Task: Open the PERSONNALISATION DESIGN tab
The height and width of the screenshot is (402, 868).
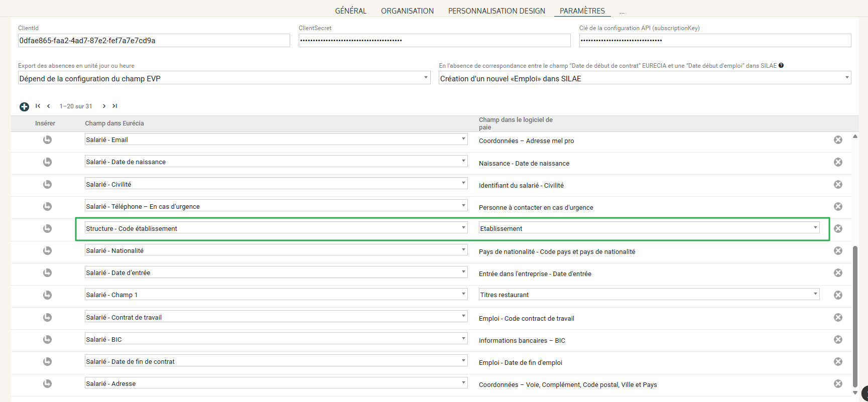Action: point(497,11)
